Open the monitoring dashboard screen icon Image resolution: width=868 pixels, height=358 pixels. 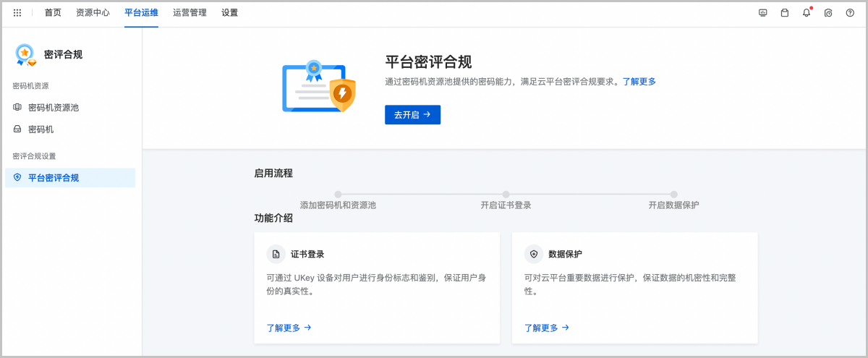[x=762, y=13]
